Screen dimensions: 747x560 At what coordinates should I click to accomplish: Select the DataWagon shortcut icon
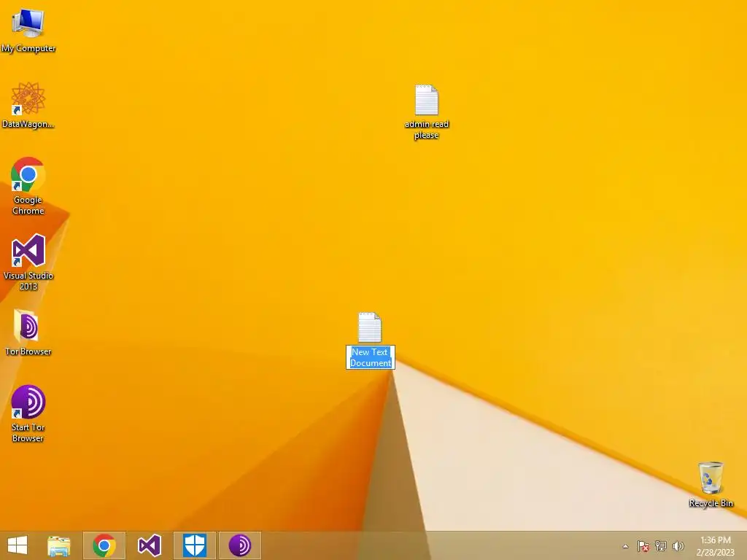click(28, 98)
